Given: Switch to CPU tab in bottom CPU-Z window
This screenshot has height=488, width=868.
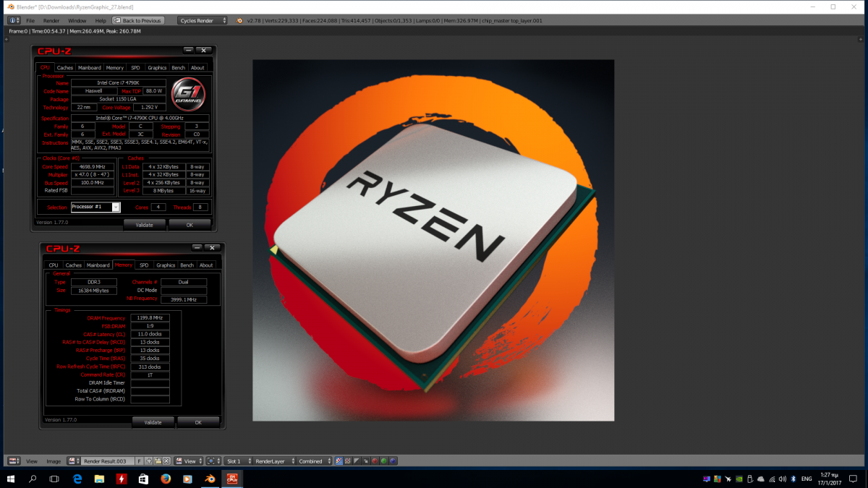Looking at the screenshot, I should tap(54, 265).
